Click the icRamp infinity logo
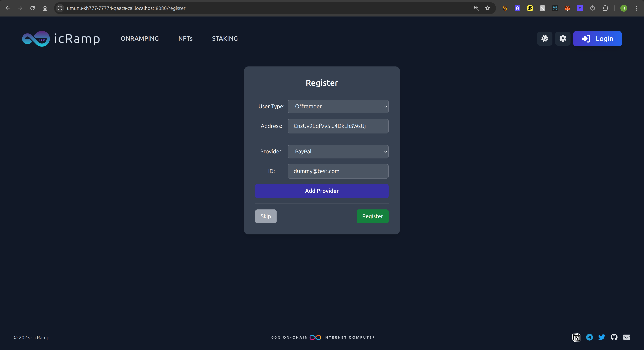 [x=36, y=39]
